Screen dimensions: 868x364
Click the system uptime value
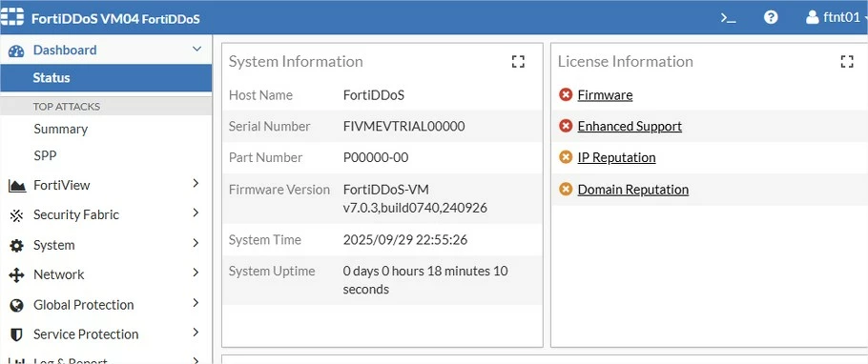[x=425, y=280]
